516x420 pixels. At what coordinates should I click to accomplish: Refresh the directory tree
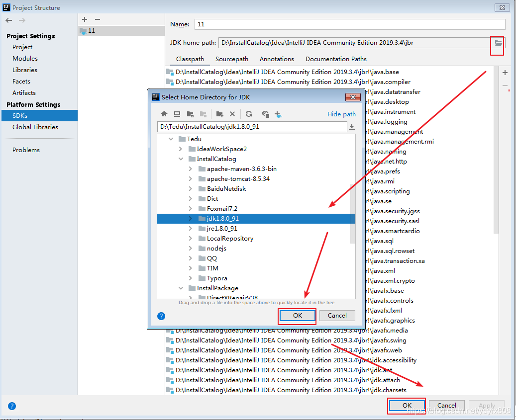[x=249, y=114]
